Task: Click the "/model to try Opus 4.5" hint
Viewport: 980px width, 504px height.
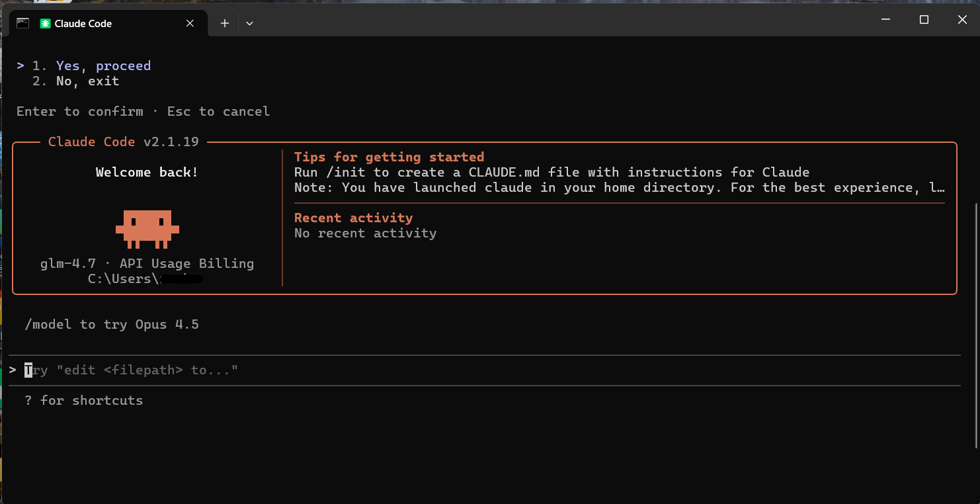Action: point(112,324)
